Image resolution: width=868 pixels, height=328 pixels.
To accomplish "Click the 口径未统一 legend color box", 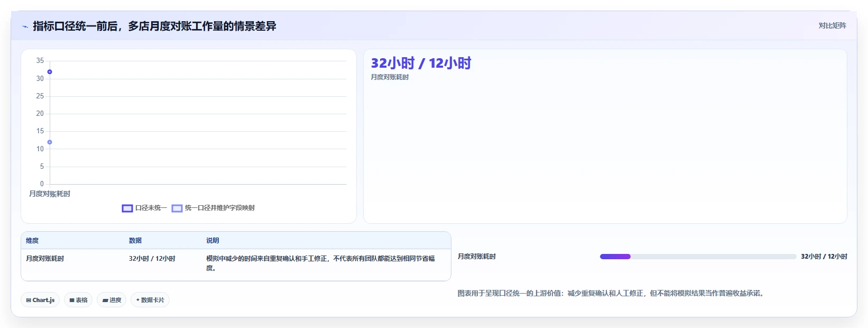I will [x=127, y=208].
